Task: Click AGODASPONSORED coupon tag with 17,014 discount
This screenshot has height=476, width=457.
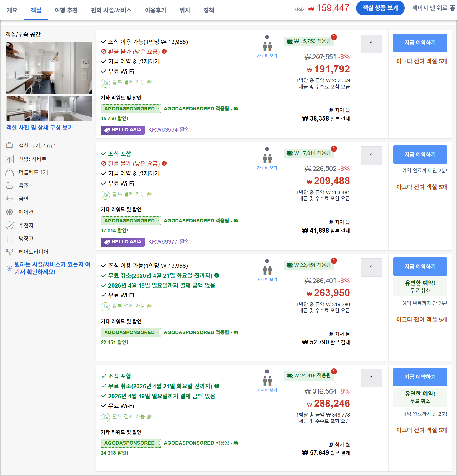Action: 131,221
